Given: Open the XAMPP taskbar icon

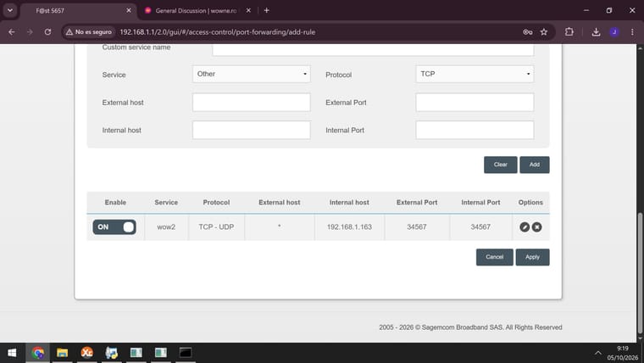Looking at the screenshot, I should (86, 353).
